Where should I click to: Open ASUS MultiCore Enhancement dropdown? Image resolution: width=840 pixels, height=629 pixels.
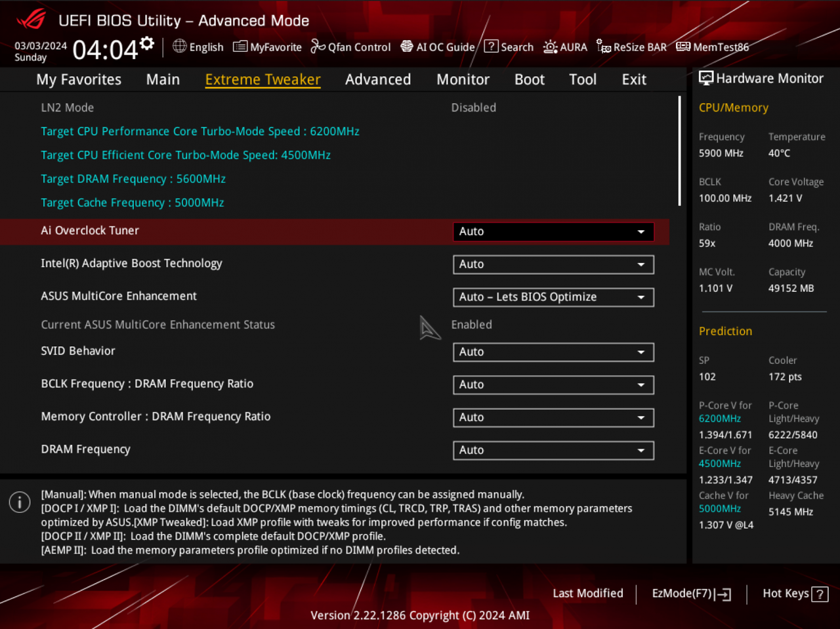click(x=553, y=297)
